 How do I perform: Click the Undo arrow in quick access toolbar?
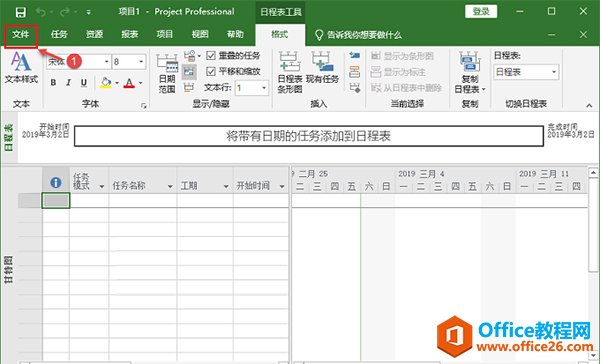(x=41, y=12)
